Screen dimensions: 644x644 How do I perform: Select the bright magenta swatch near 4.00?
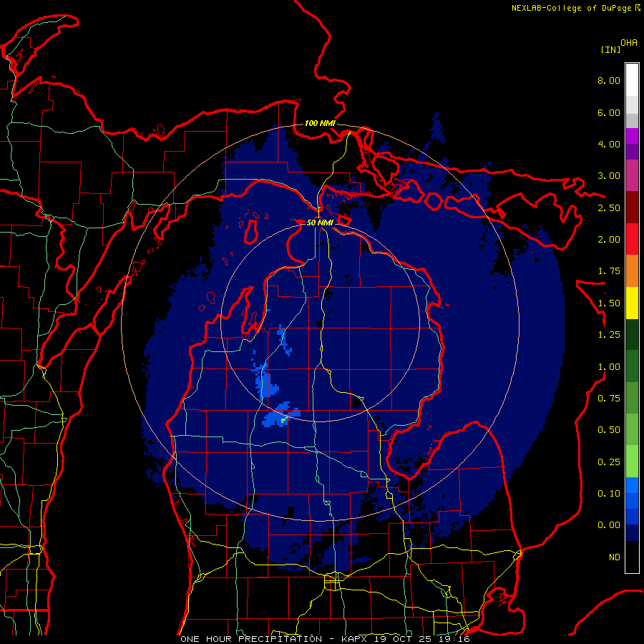pos(632,136)
